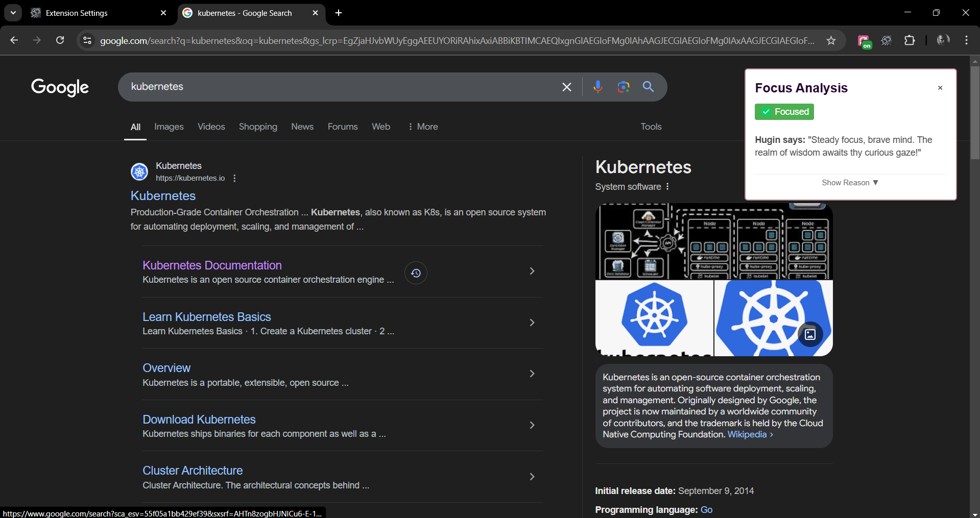Expand the Cluster Architecture chevron
Image resolution: width=980 pixels, height=518 pixels.
tap(532, 477)
